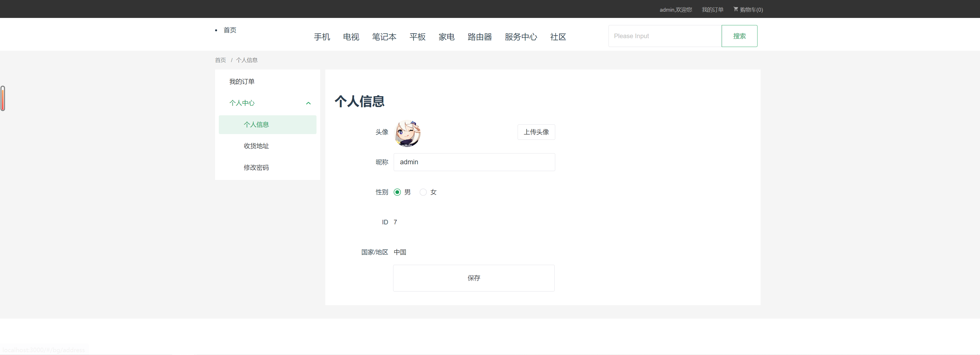Click the 上传头像 upload button
The height and width of the screenshot is (355, 980).
pyautogui.click(x=536, y=132)
